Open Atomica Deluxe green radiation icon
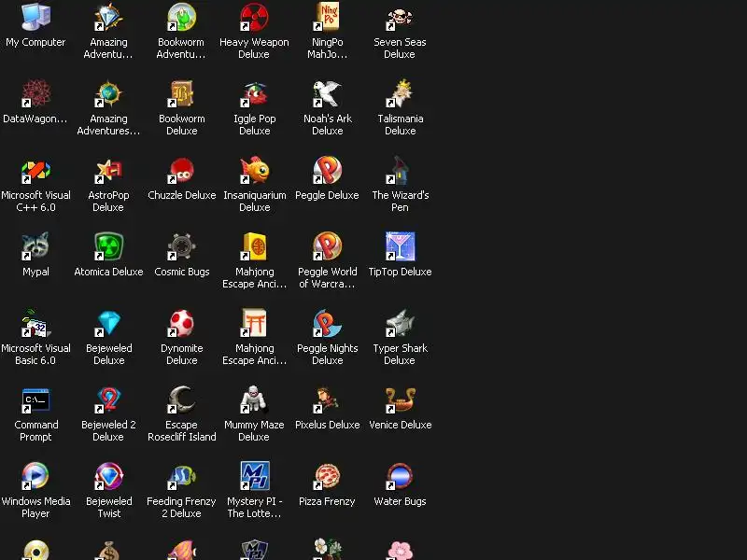The image size is (747, 560). [108, 246]
